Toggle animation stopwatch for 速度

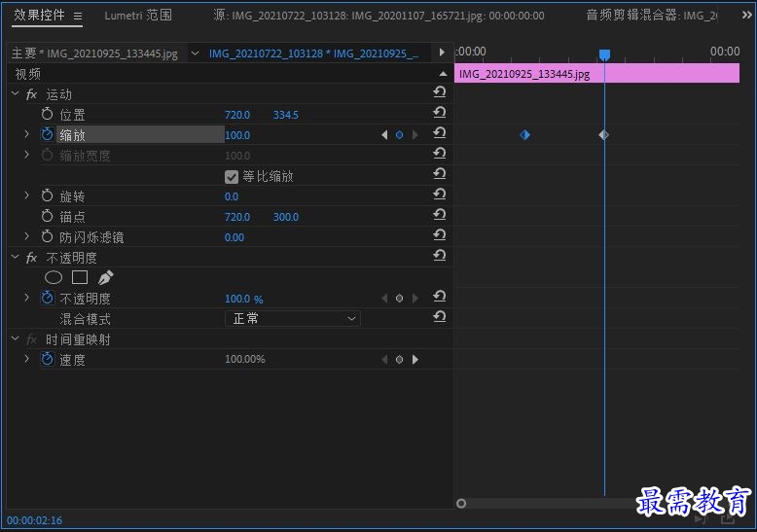[47, 359]
